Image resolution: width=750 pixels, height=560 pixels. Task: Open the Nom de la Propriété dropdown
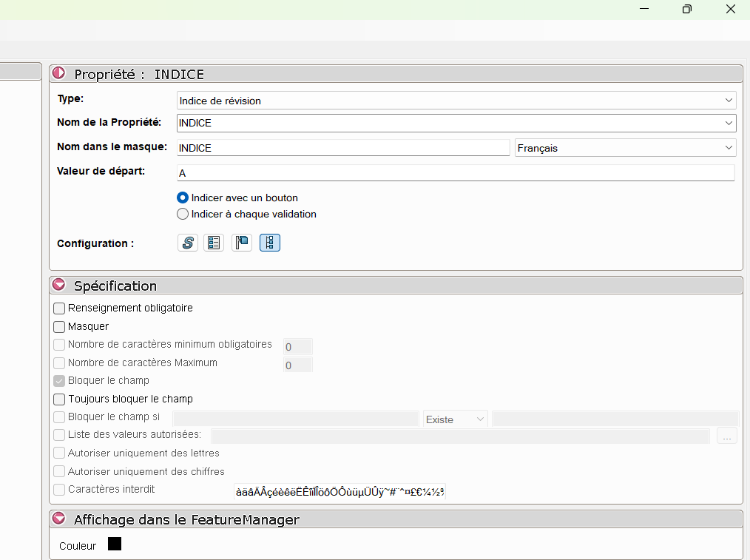[729, 123]
